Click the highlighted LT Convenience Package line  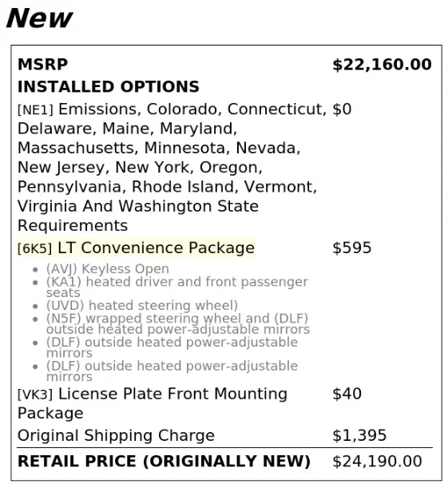coord(137,248)
